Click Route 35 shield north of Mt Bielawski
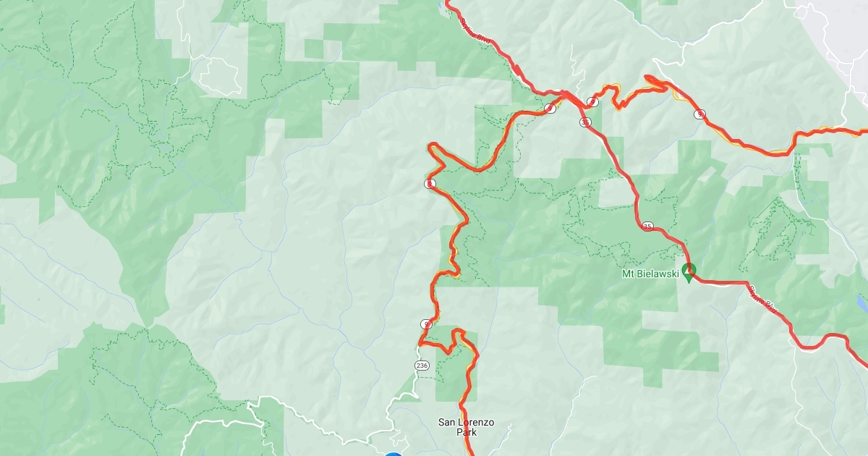Image resolution: width=868 pixels, height=456 pixels. (647, 227)
